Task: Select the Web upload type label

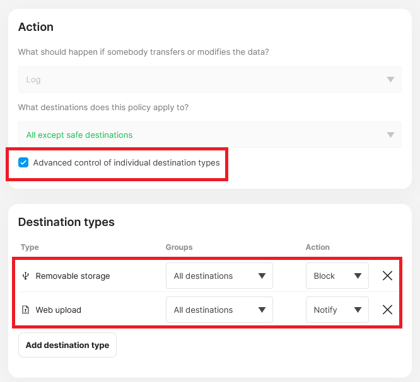Action: (x=58, y=310)
